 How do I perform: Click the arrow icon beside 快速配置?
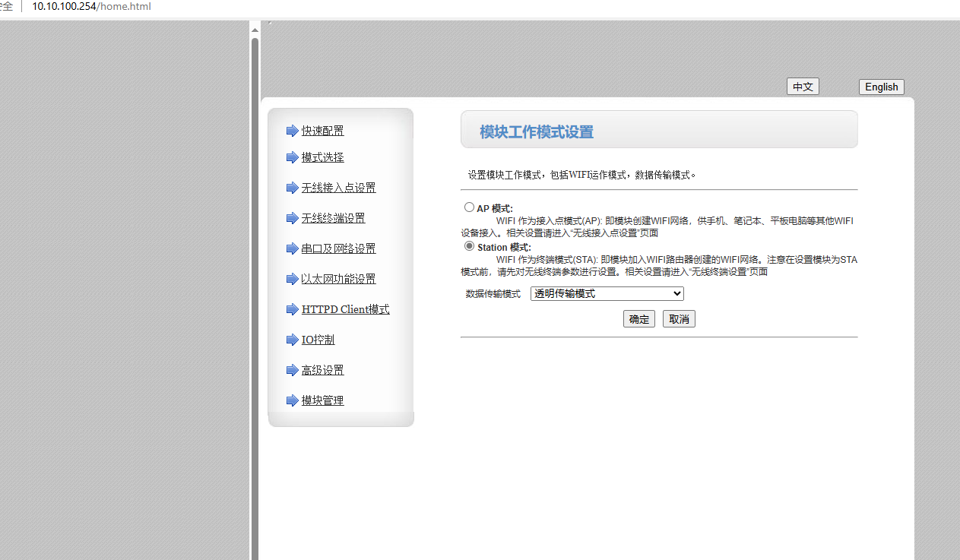coord(292,131)
